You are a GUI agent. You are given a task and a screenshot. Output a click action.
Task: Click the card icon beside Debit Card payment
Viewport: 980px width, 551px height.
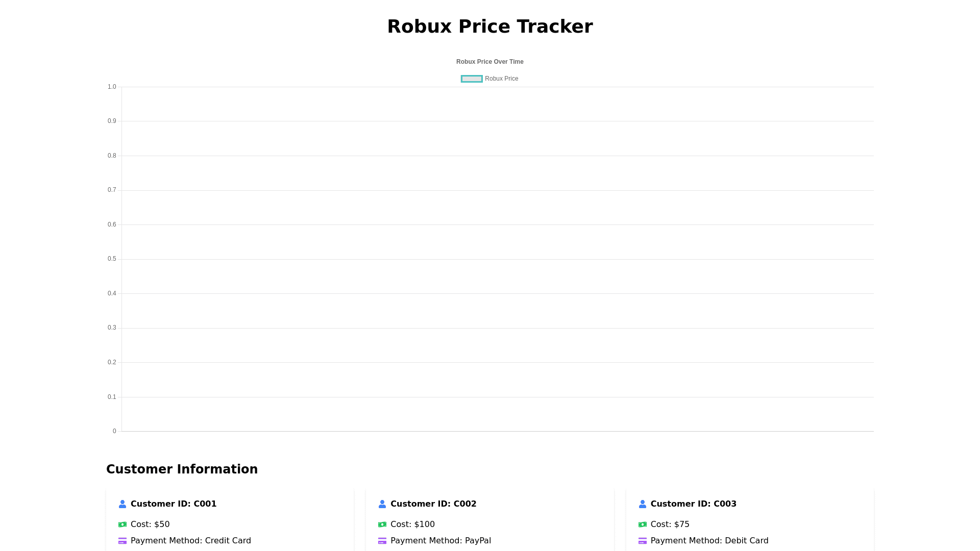[643, 541]
